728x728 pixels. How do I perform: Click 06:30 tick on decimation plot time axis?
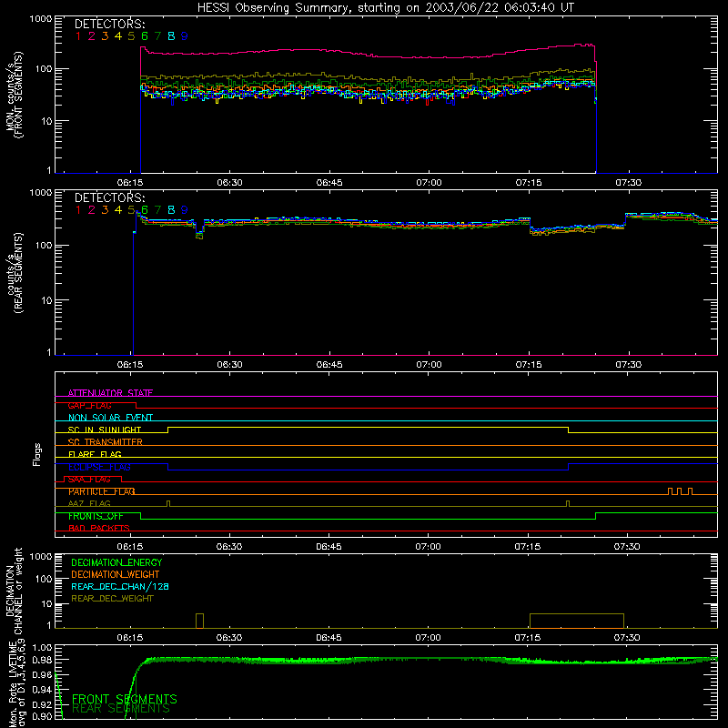pos(229,638)
